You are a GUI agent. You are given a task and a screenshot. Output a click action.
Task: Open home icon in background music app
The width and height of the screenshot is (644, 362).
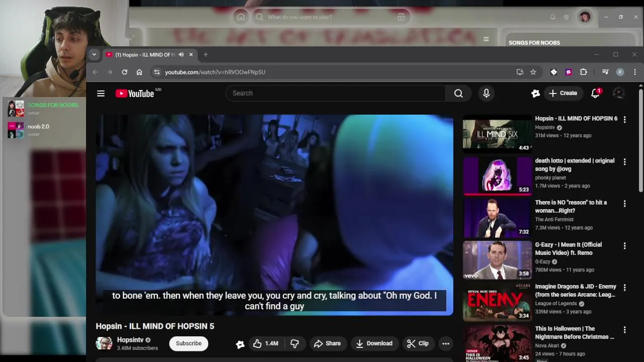(x=241, y=17)
